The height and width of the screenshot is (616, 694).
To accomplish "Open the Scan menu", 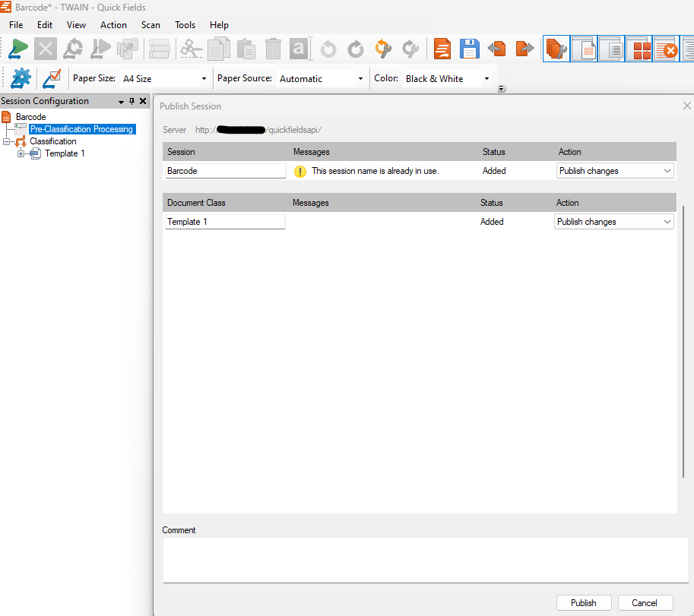I will tap(151, 25).
